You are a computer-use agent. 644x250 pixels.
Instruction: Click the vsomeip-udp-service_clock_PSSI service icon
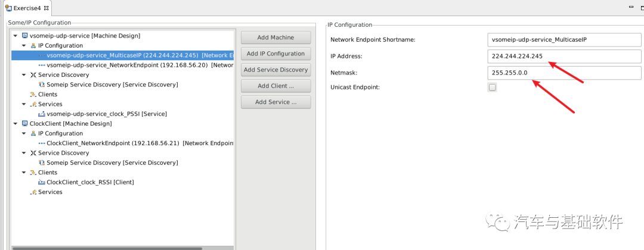click(42, 114)
